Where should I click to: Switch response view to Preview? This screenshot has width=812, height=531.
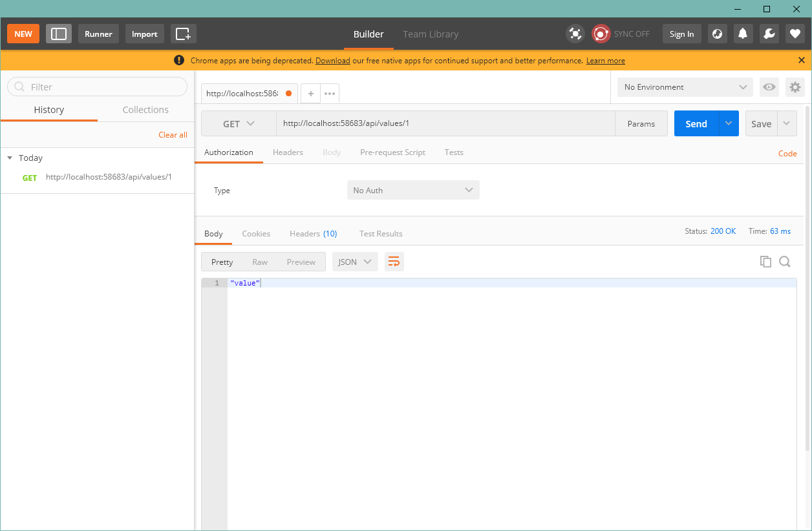pyautogui.click(x=301, y=262)
